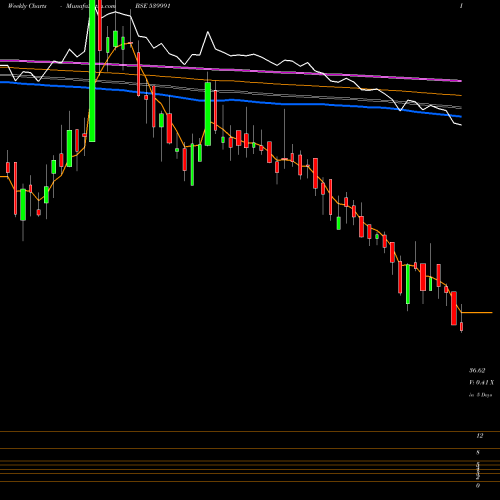Click the 'Weekly Charts' title text
The height and width of the screenshot is (500, 500).
tap(27, 6)
